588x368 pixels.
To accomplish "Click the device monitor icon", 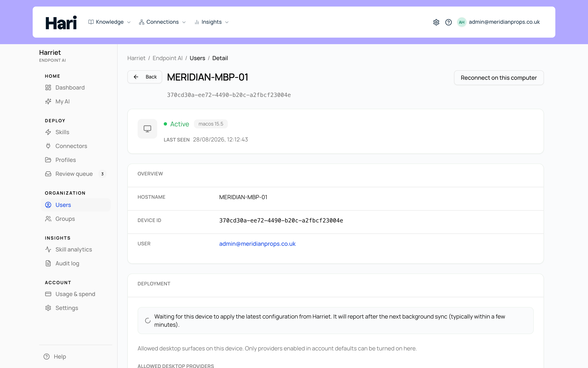I will (x=147, y=129).
